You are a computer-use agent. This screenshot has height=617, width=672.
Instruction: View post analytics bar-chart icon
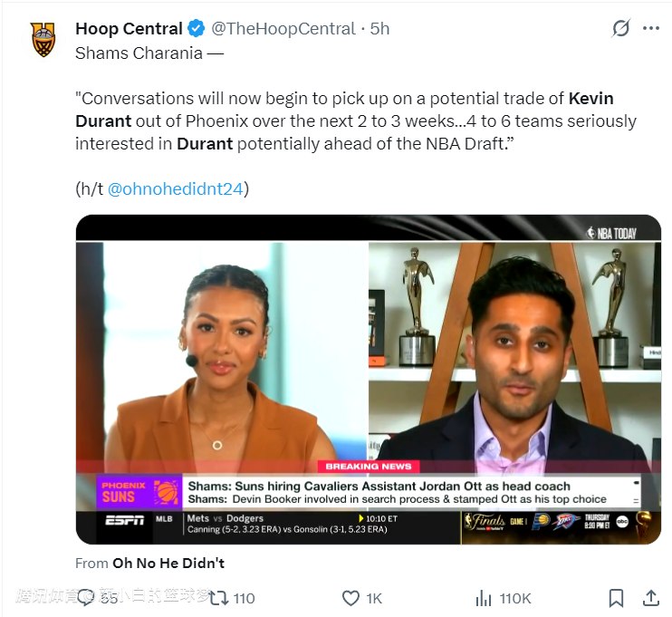[x=484, y=598]
